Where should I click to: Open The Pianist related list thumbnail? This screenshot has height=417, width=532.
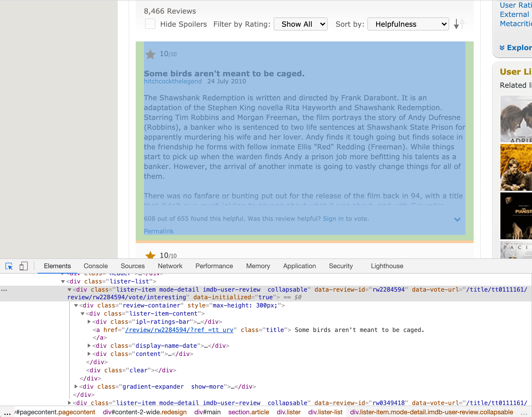coord(516,216)
